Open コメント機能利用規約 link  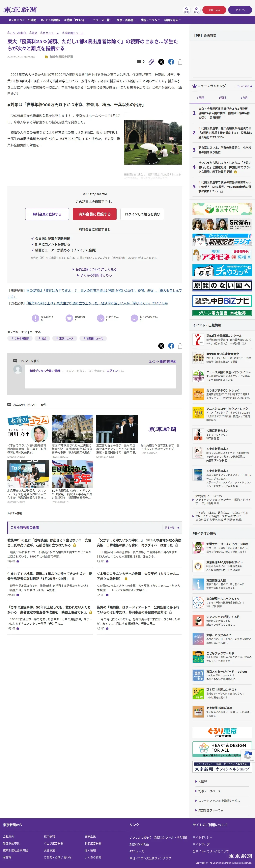point(162,362)
